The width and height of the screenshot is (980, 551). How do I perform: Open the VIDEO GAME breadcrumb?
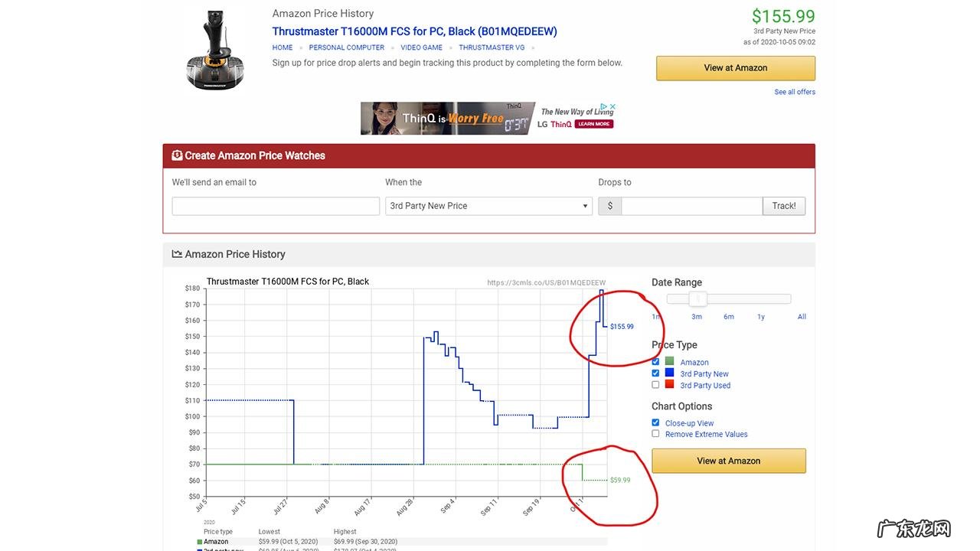coord(422,47)
